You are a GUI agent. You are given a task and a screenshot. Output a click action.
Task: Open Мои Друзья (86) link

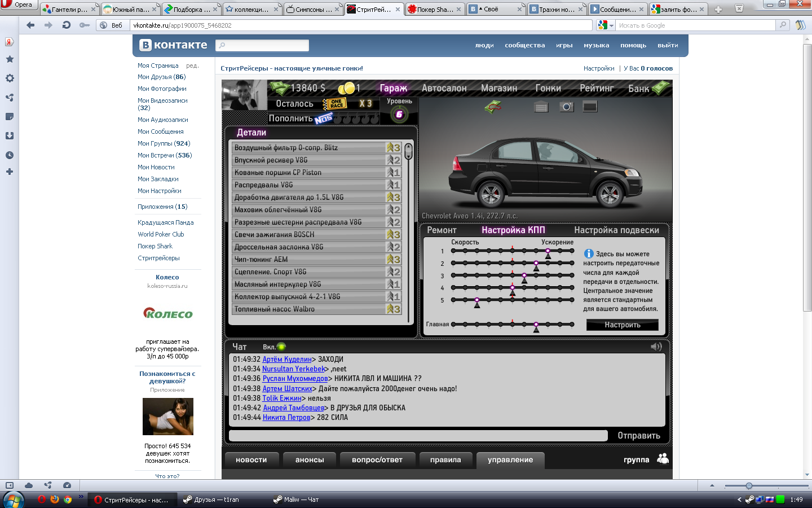[x=161, y=77]
